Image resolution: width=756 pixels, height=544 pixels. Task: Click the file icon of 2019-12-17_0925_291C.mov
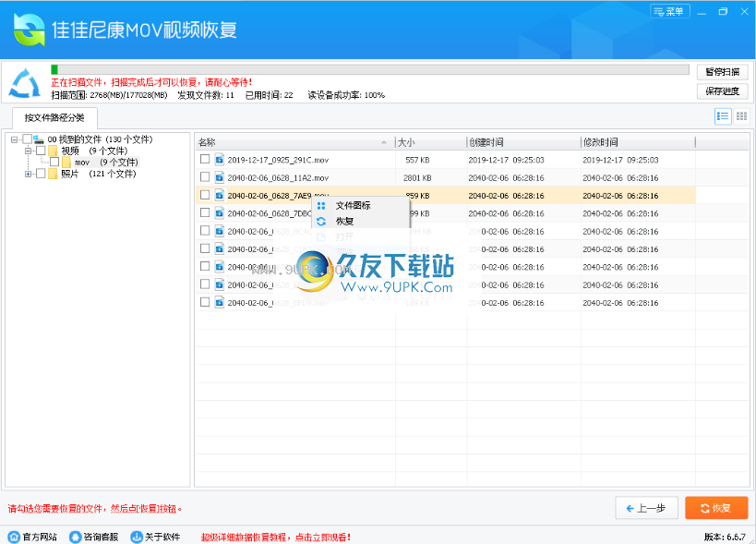pyautogui.click(x=220, y=160)
